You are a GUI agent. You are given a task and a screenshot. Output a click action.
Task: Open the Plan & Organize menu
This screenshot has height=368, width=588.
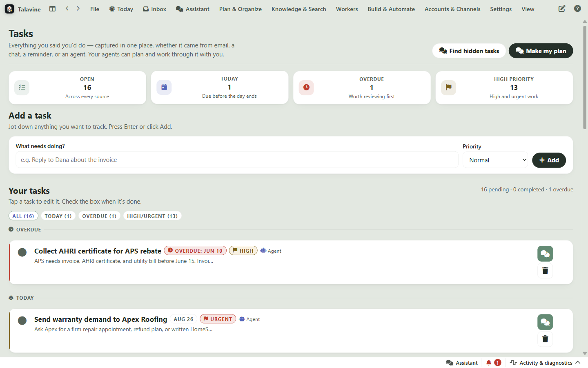click(x=241, y=9)
